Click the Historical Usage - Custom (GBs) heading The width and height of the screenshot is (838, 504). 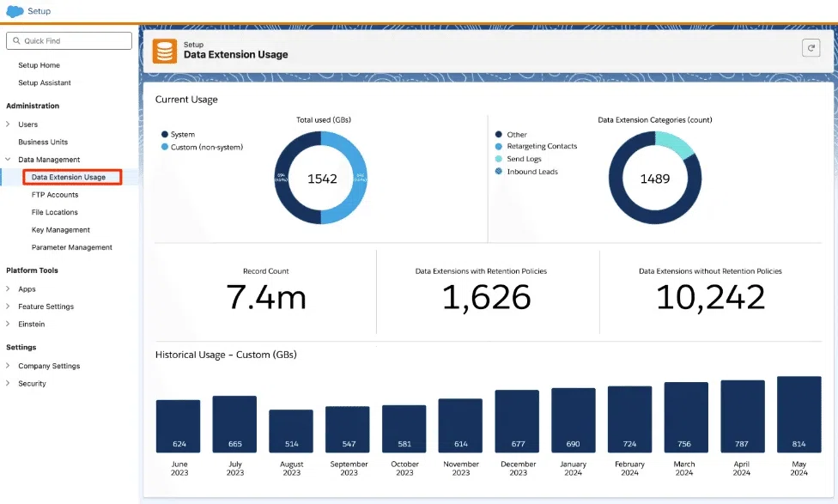[x=226, y=355]
